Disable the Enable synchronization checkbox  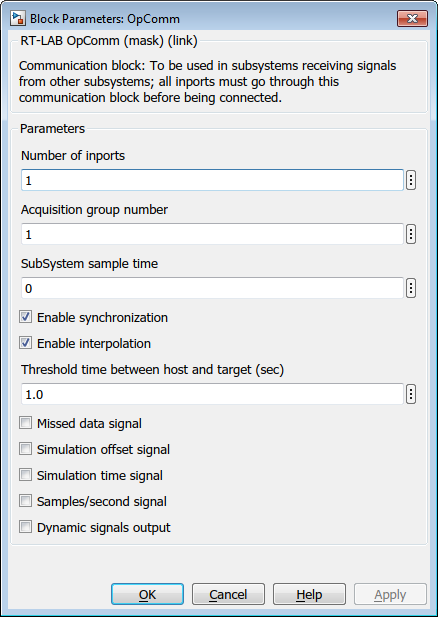tap(26, 317)
